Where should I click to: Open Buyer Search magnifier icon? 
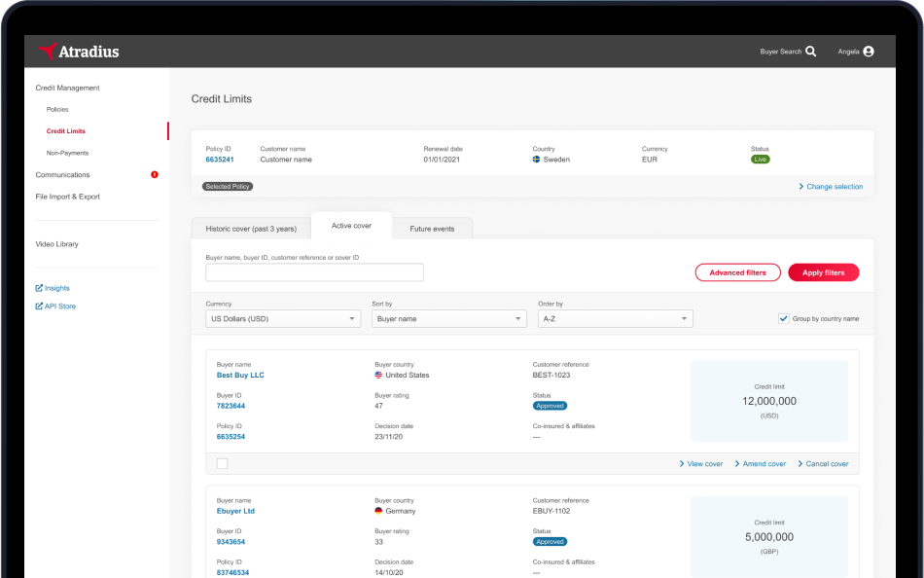(811, 52)
